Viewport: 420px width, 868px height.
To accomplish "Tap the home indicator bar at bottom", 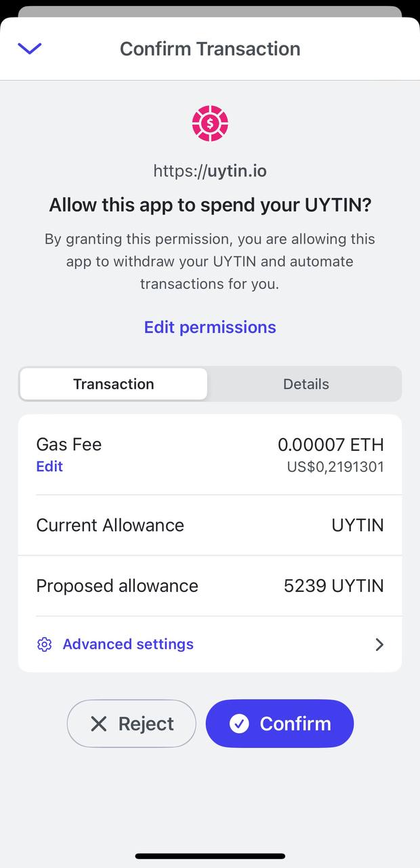I will click(x=210, y=856).
